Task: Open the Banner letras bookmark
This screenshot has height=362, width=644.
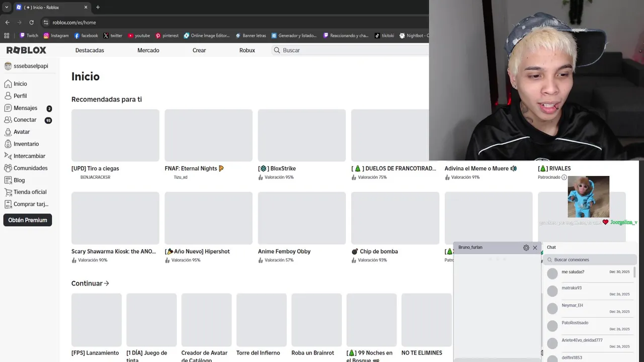Action: click(251, 36)
